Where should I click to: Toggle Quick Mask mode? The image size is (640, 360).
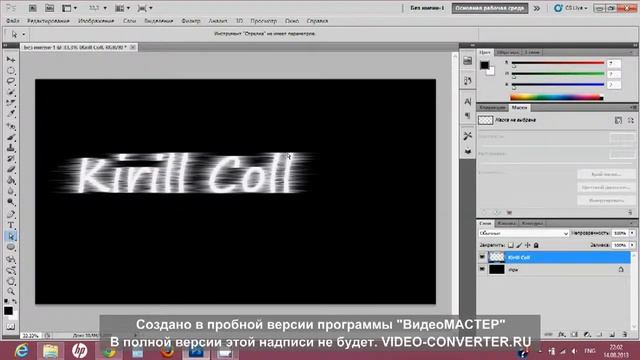pyautogui.click(x=11, y=327)
